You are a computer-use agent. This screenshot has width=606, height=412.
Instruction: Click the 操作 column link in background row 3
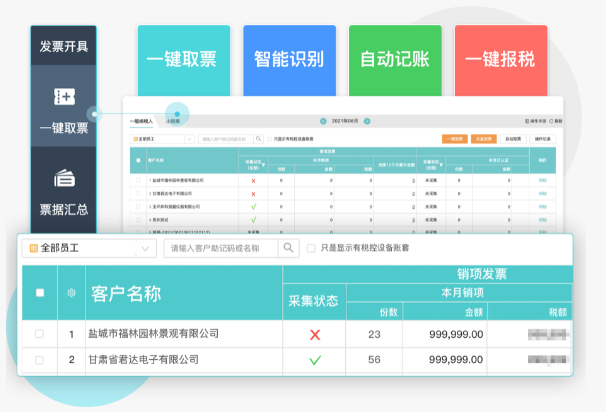543,207
